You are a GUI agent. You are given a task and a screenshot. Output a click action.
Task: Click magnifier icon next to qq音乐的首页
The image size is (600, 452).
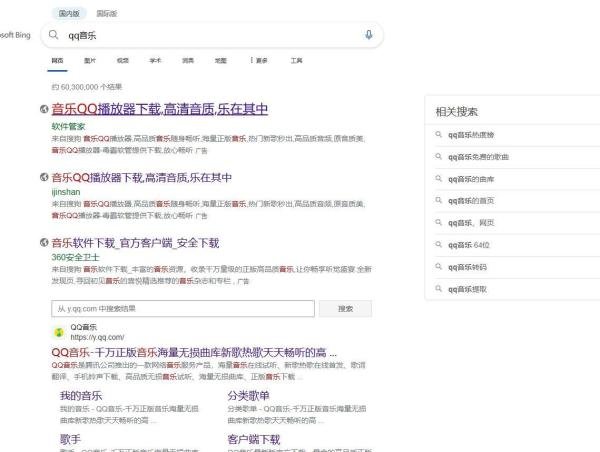(439, 200)
